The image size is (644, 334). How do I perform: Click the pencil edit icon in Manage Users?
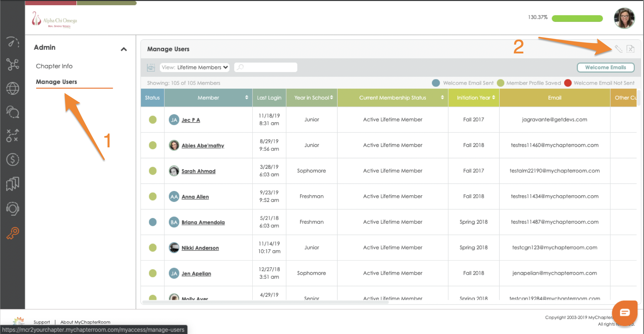(x=618, y=49)
